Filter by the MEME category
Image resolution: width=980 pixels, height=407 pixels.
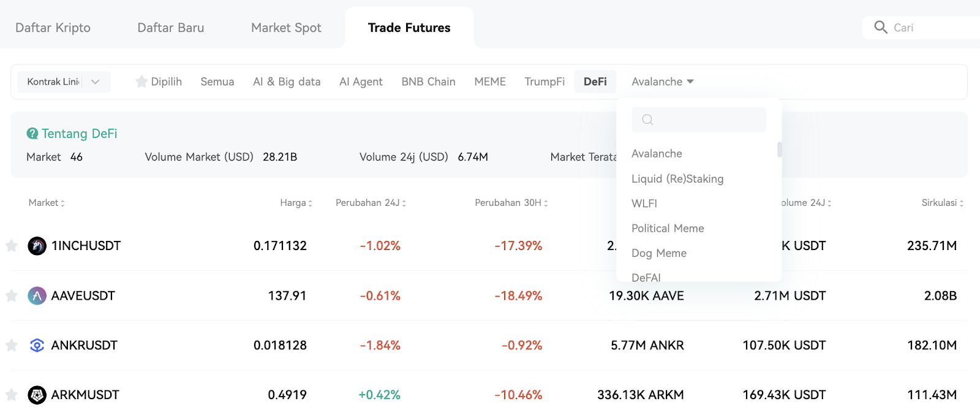point(490,82)
